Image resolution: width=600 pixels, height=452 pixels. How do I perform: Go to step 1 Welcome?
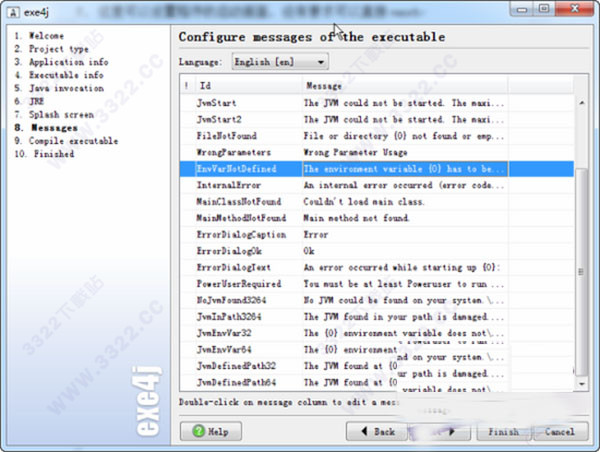[x=39, y=36]
